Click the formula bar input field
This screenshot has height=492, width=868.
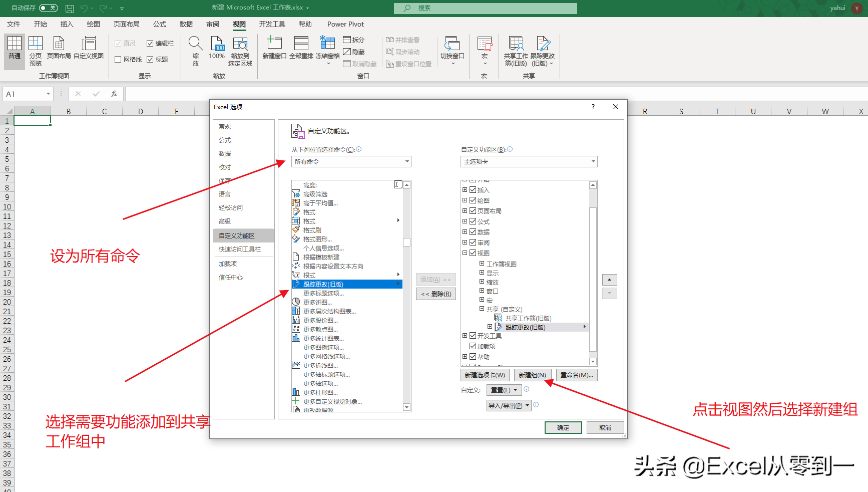click(x=496, y=94)
